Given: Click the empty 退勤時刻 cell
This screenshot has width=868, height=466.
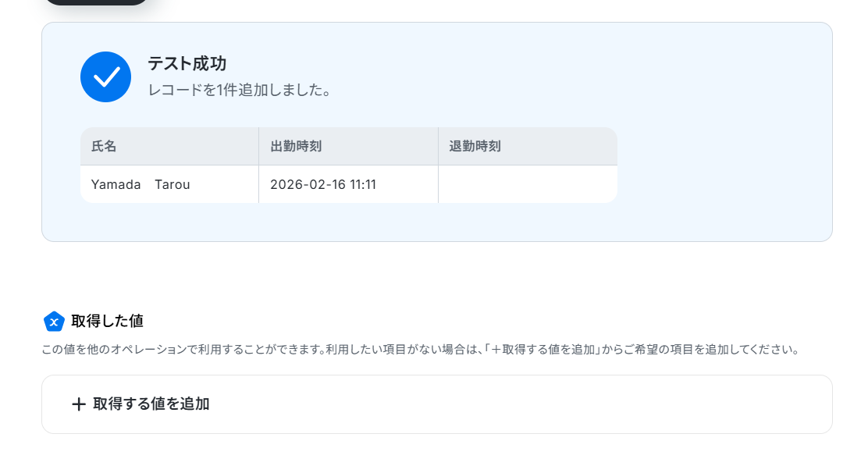Looking at the screenshot, I should pos(528,184).
